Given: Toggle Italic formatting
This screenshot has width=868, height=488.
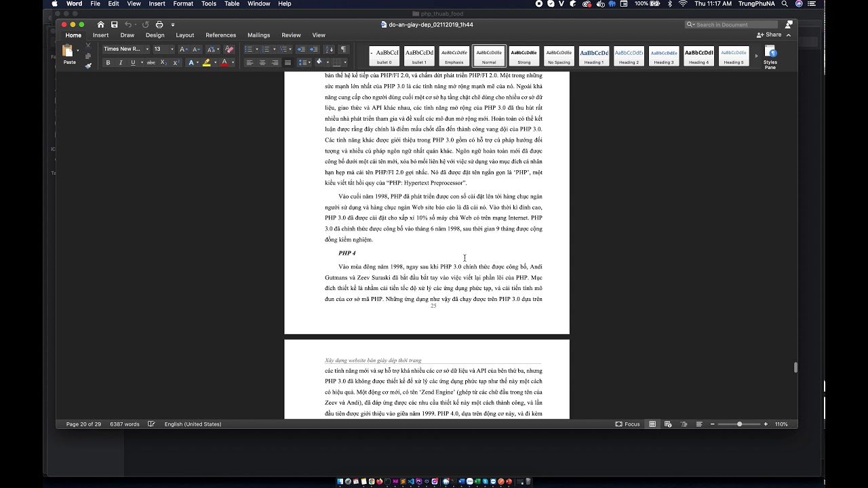Looking at the screenshot, I should pos(121,62).
